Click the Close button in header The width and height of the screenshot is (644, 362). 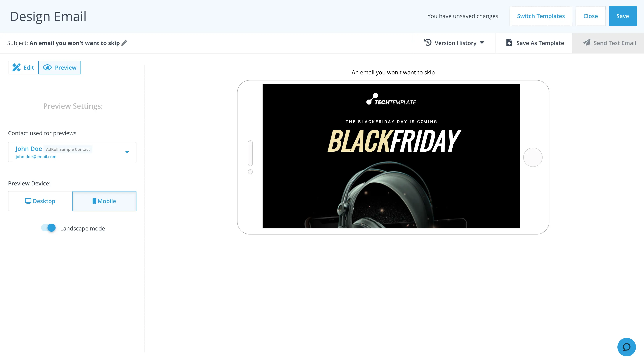[590, 16]
